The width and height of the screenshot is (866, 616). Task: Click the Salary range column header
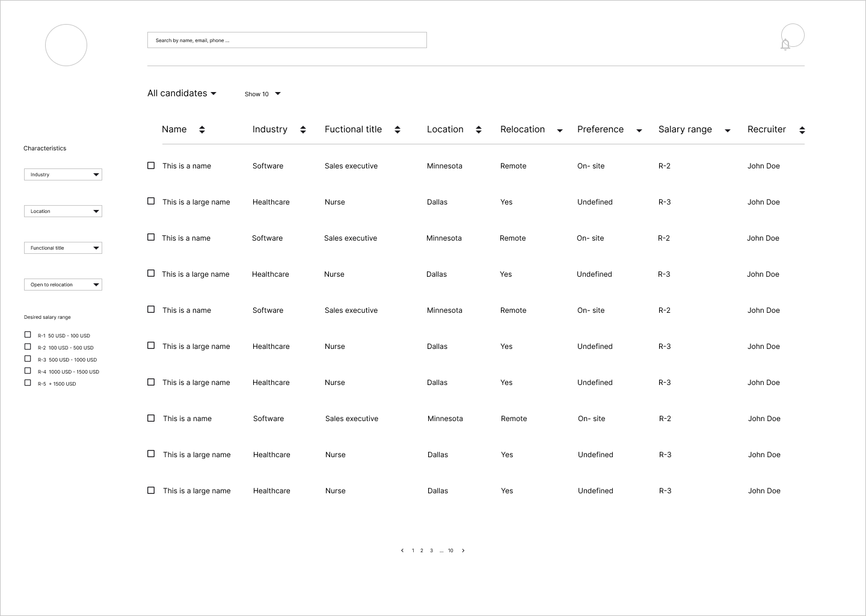pyautogui.click(x=685, y=129)
